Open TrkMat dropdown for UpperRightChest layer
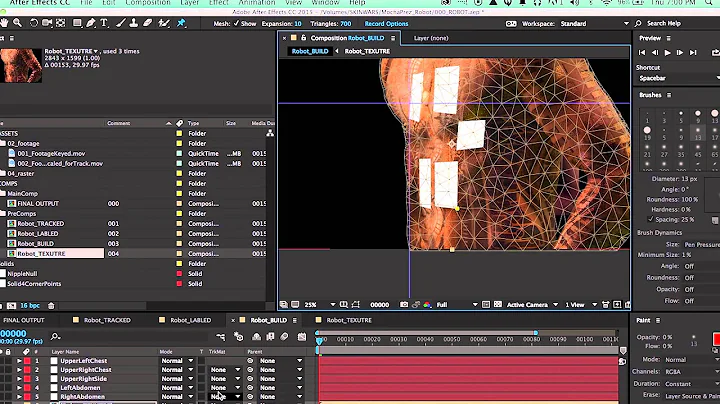720x404 pixels. (x=225, y=370)
